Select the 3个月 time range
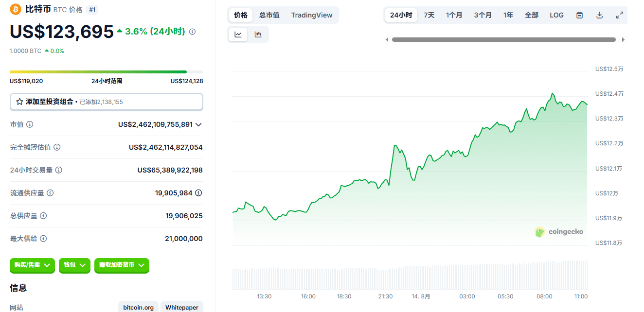Screen dimensions: 644x312 click(483, 15)
